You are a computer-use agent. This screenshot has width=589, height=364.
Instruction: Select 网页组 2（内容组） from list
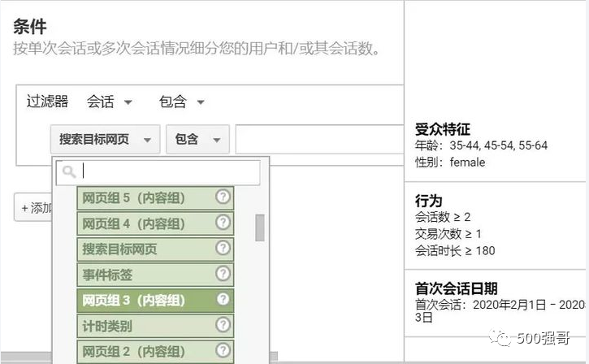click(155, 352)
